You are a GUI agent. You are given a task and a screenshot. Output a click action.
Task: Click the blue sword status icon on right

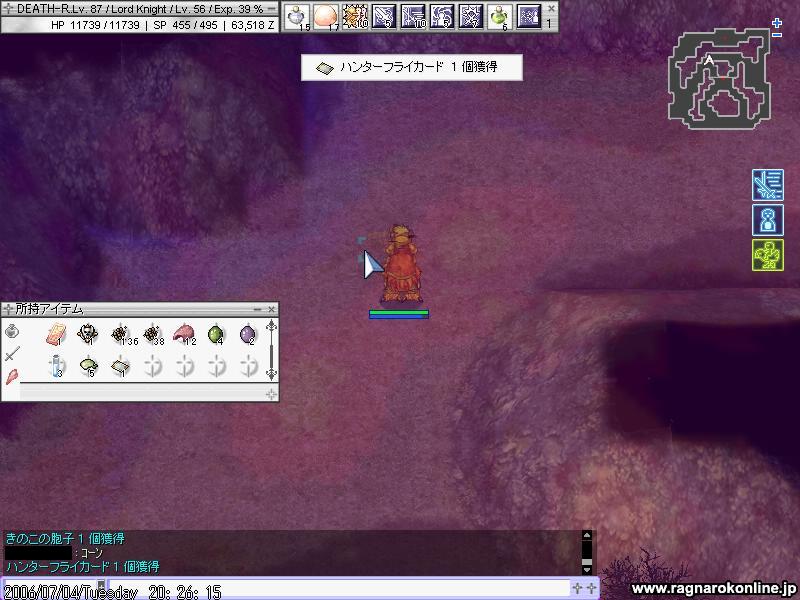point(767,185)
